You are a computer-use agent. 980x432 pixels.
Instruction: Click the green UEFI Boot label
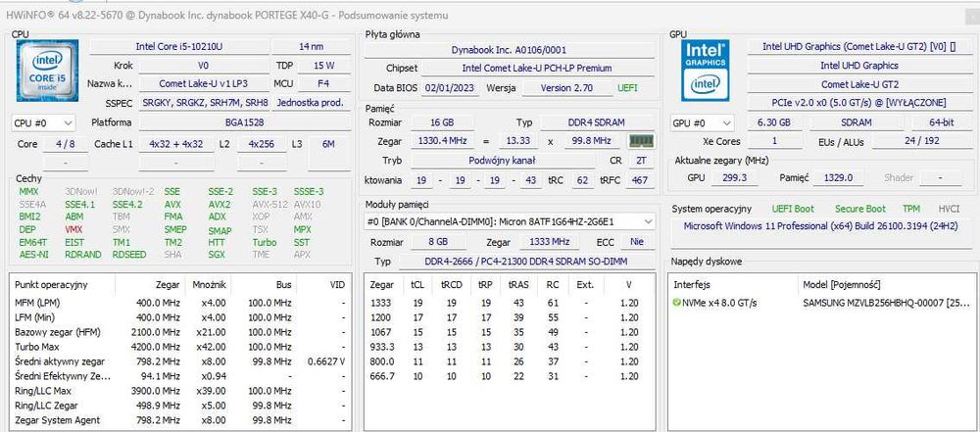click(793, 209)
